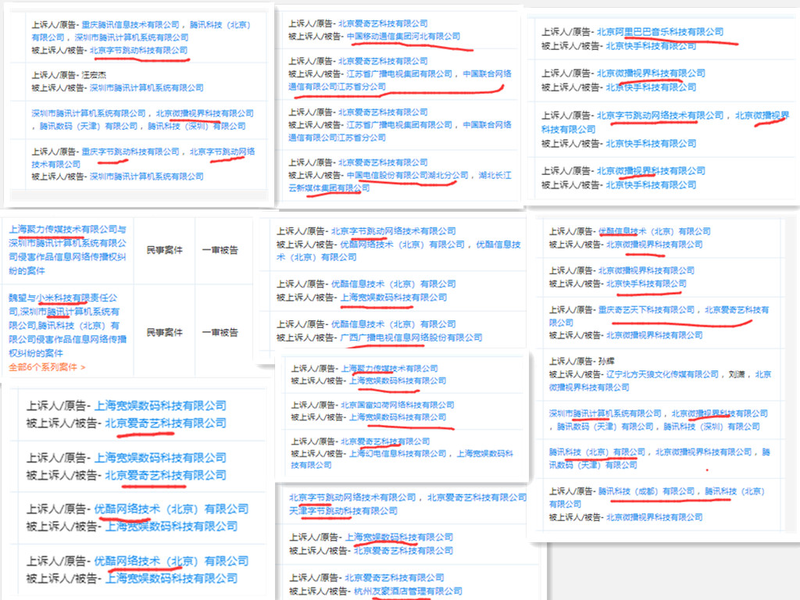
Task: Open the 北京国富如荷网络科技有限公司 link
Action: 397,405
